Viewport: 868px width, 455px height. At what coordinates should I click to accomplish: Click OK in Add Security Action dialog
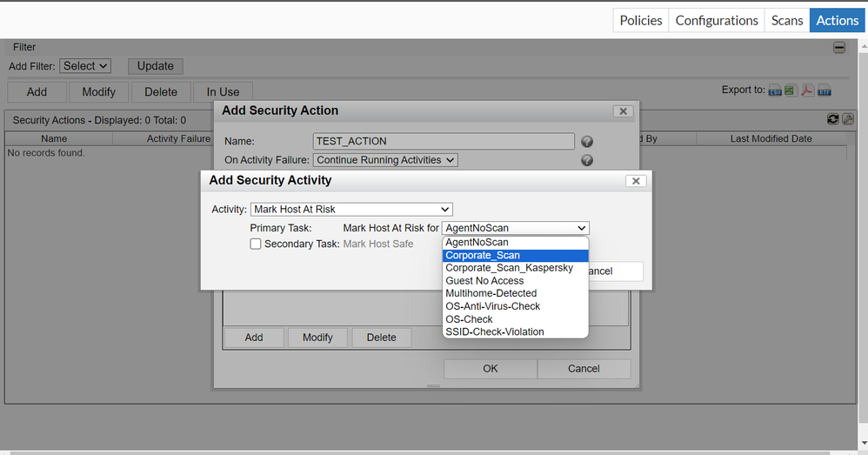pyautogui.click(x=491, y=369)
